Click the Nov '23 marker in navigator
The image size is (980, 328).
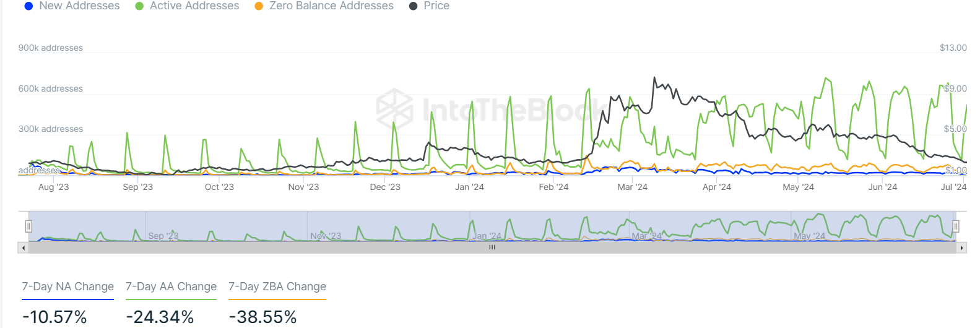click(326, 236)
